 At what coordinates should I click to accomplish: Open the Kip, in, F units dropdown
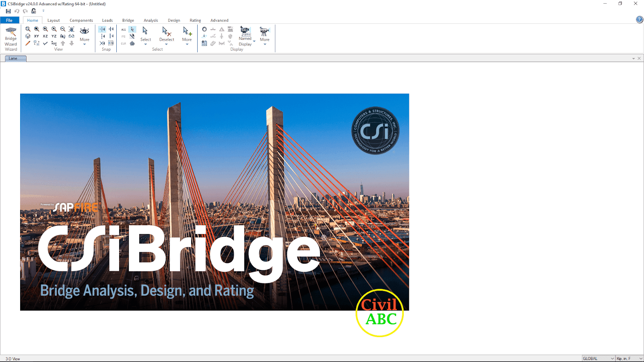[630, 358]
